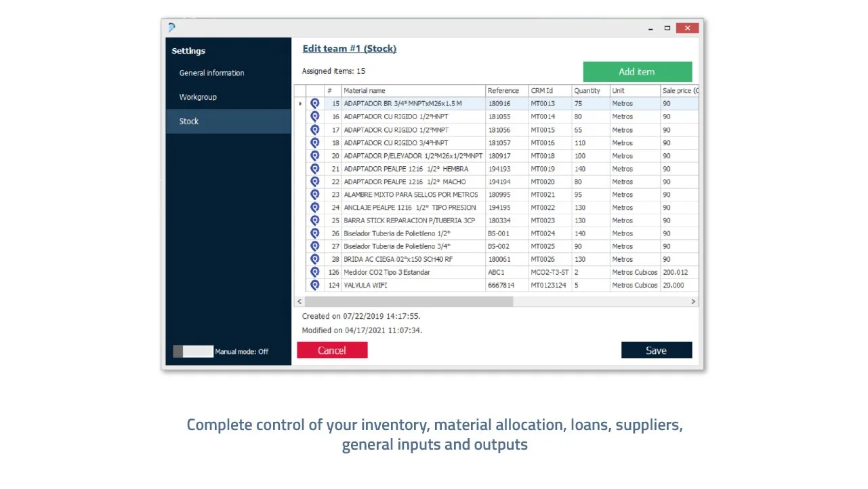Click the row indicator arrow for item 15

tap(300, 104)
